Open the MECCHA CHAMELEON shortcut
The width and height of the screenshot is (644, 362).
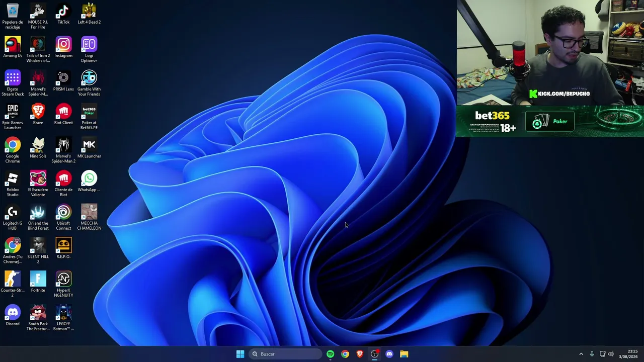[x=89, y=217]
